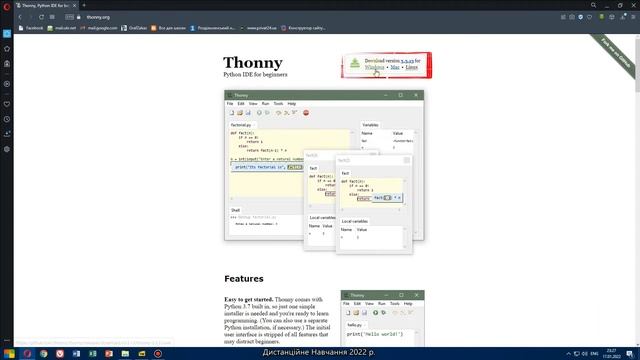This screenshot has width=640, height=360.
Task: Click the Linux download link
Action: click(411, 67)
